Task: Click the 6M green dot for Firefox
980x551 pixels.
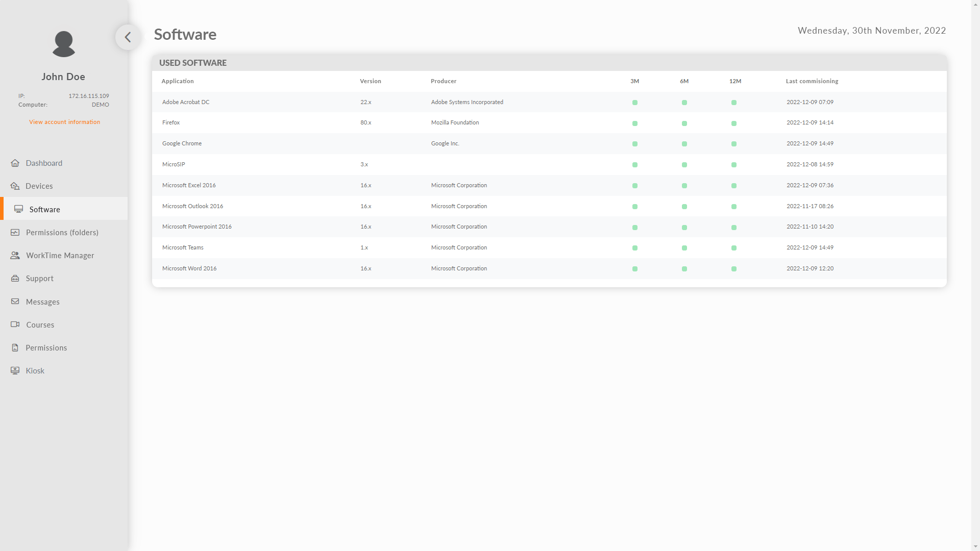Action: pyautogui.click(x=684, y=123)
